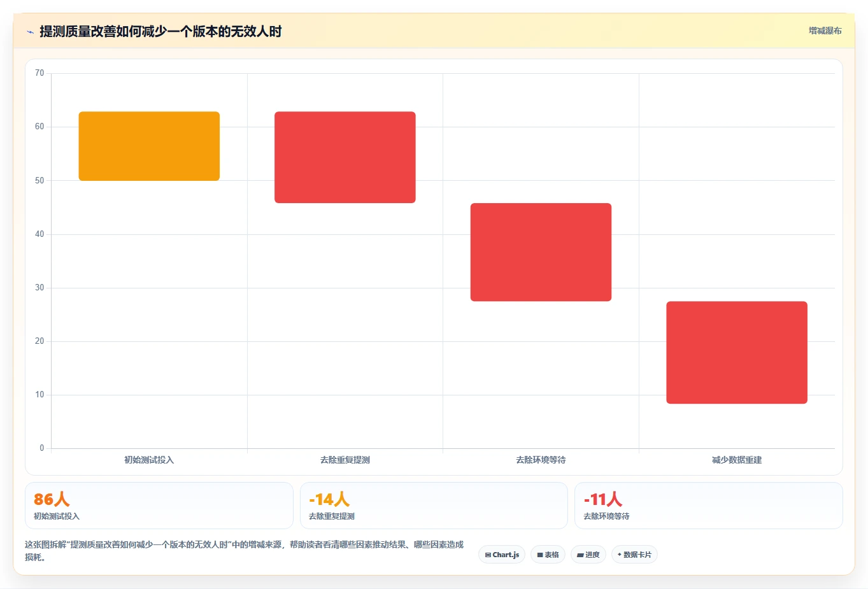Click the y-axis value 40
The width and height of the screenshot is (868, 589).
coord(39,234)
